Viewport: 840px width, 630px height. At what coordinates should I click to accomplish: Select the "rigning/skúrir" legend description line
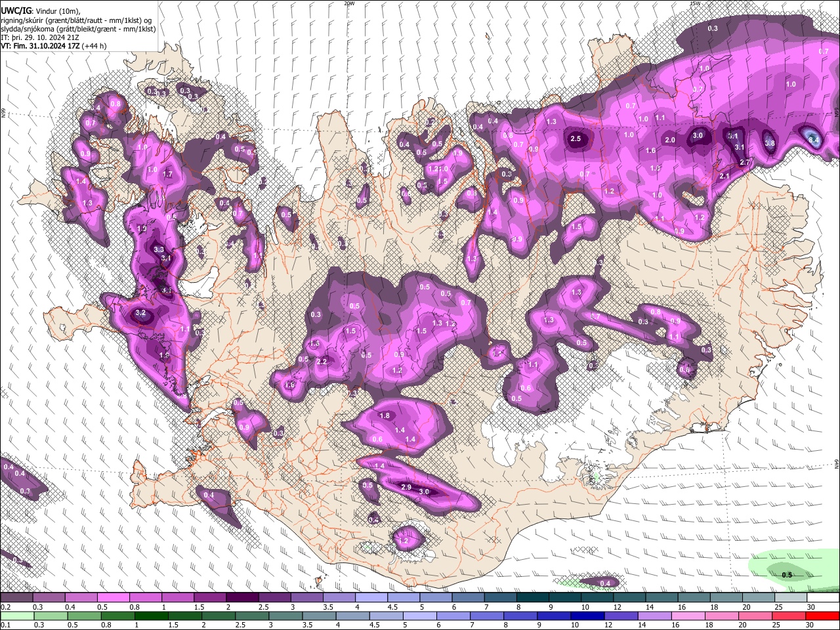[x=76, y=20]
